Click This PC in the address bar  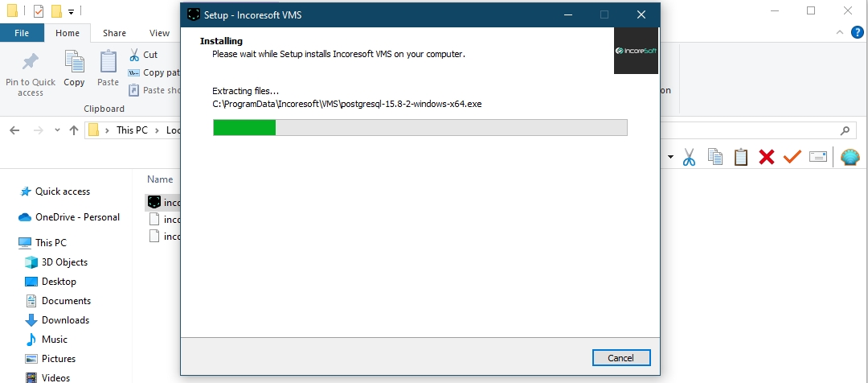(x=132, y=130)
